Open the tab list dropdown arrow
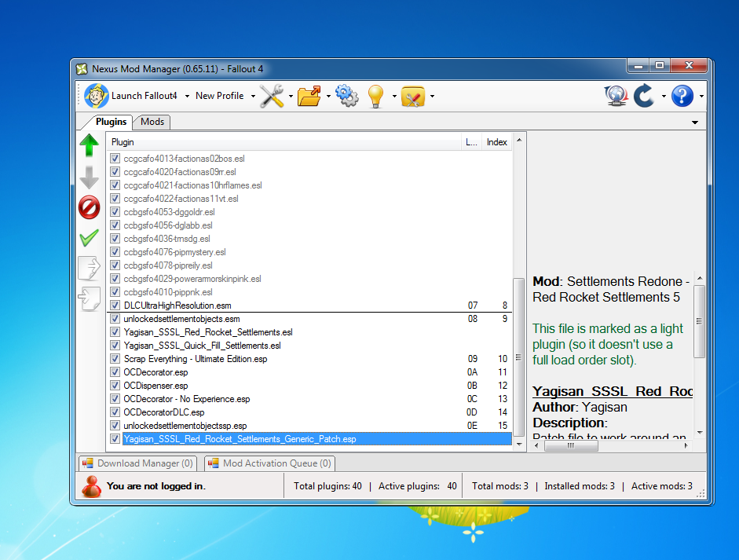The width and height of the screenshot is (739, 560). tap(695, 123)
